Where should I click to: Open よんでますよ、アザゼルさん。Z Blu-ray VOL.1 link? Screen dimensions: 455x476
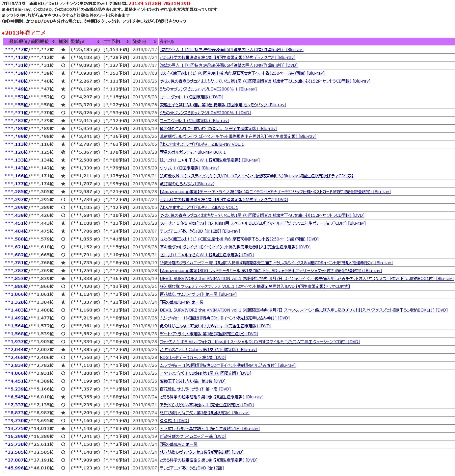(x=202, y=144)
